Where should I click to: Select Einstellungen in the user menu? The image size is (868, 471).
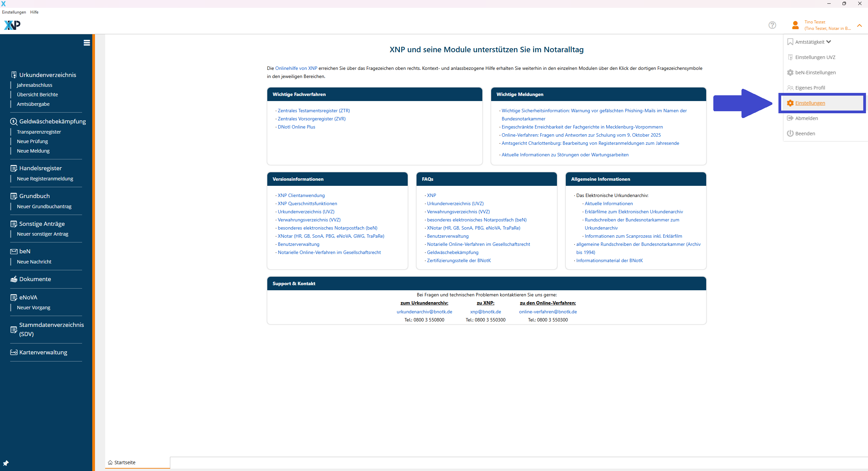pos(810,103)
